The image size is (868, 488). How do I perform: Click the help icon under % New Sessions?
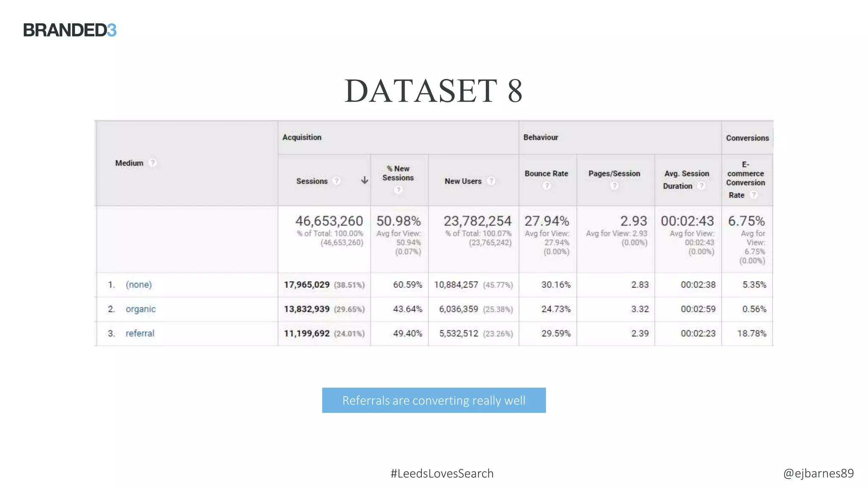coord(398,190)
